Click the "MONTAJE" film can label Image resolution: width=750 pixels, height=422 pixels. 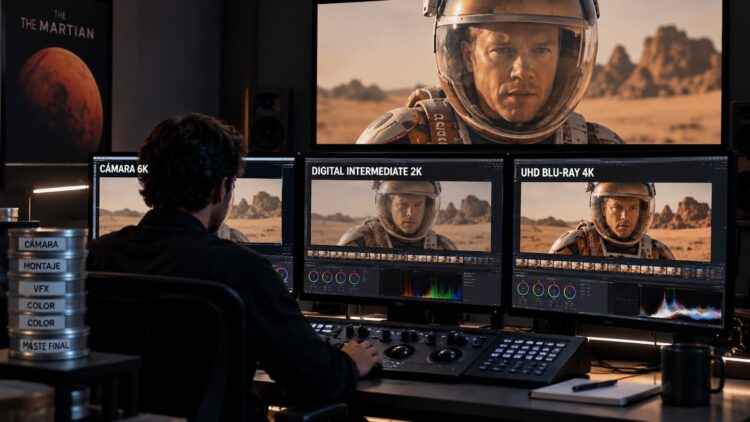click(x=42, y=266)
